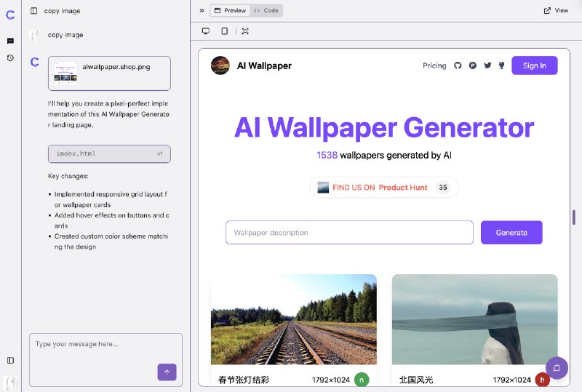Click the 'copy image' user message text
This screenshot has height=392, width=582.
point(65,35)
